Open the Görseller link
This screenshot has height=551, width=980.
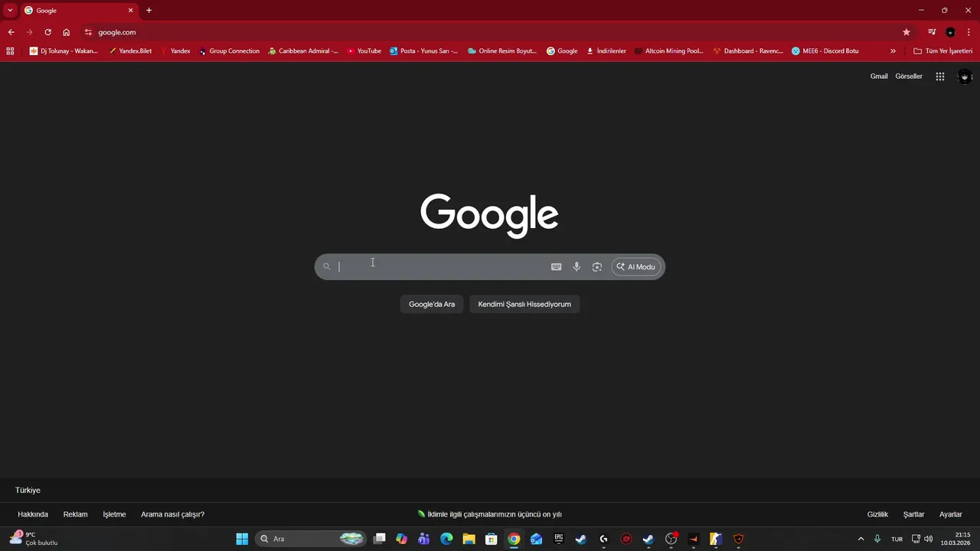click(x=909, y=77)
